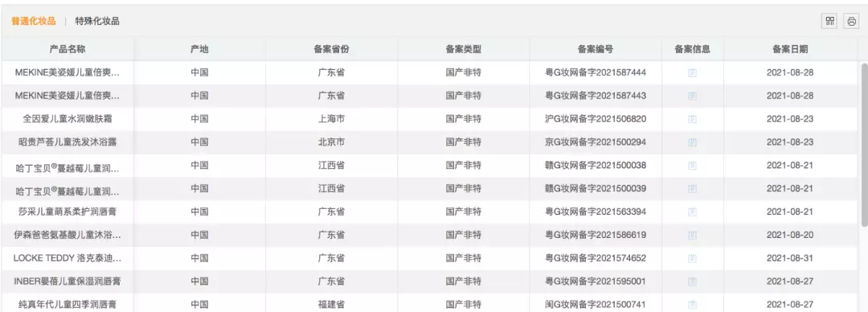Click the 备案编号 column header
This screenshot has height=312, width=868.
tap(595, 49)
